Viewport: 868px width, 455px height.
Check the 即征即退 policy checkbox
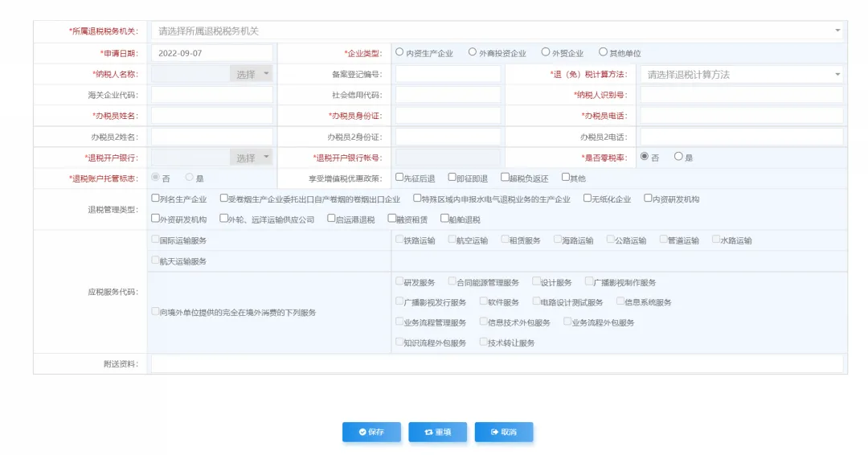(x=452, y=177)
